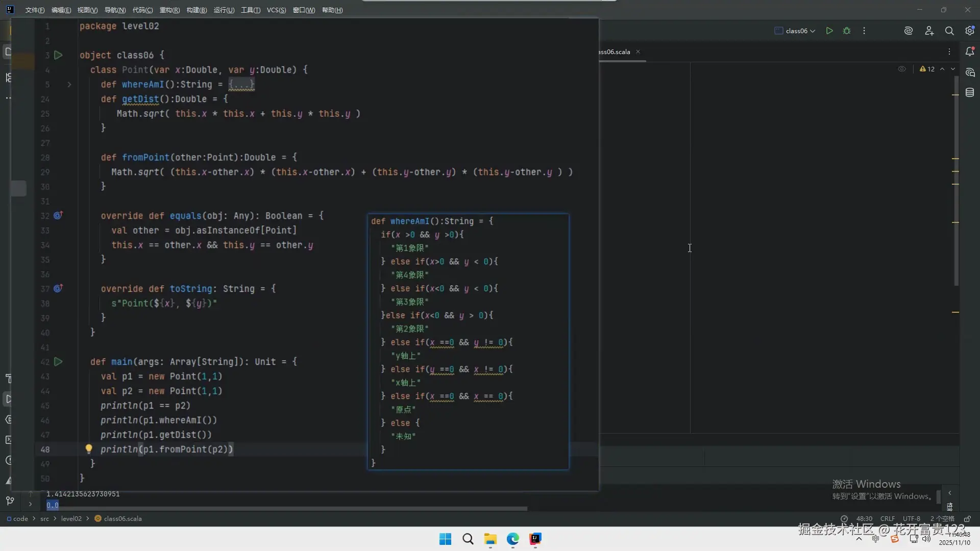Run class06 with the green play button

(829, 31)
